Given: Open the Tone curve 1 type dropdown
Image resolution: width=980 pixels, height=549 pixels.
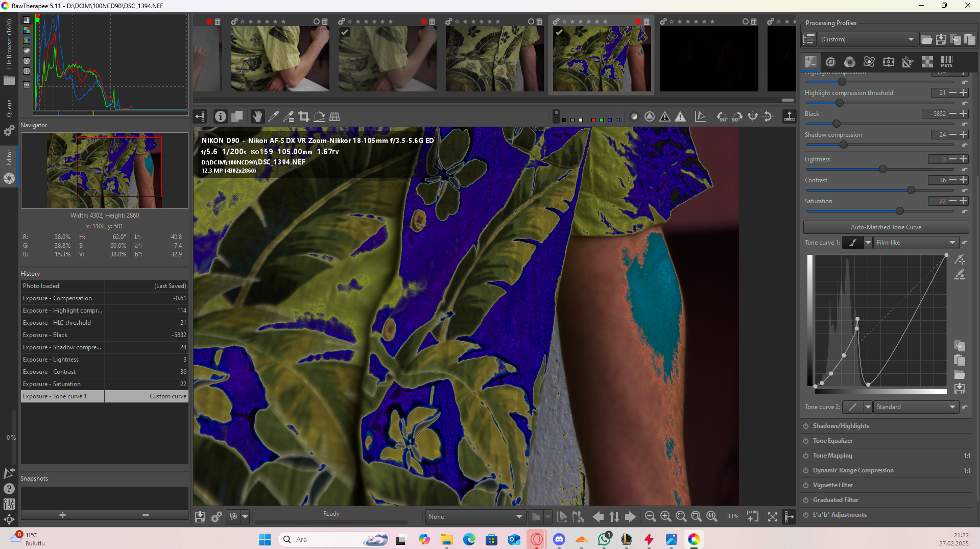Looking at the screenshot, I should click(x=868, y=243).
